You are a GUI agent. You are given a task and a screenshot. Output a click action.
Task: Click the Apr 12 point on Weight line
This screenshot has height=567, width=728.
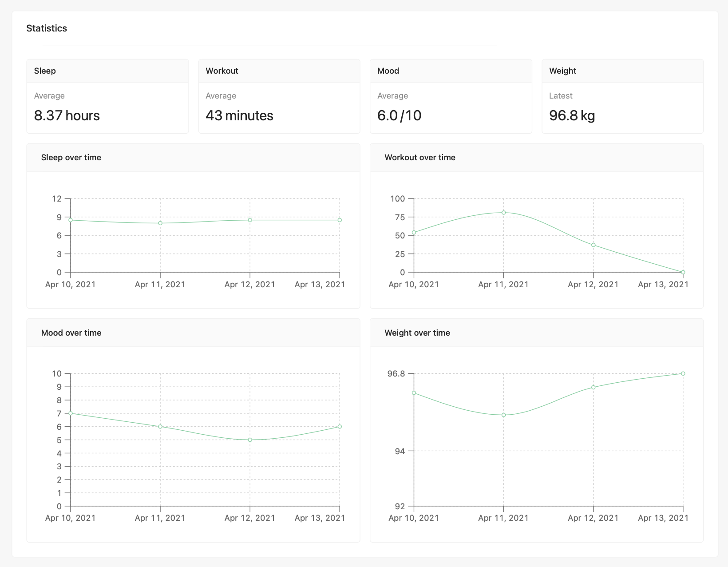tap(593, 387)
